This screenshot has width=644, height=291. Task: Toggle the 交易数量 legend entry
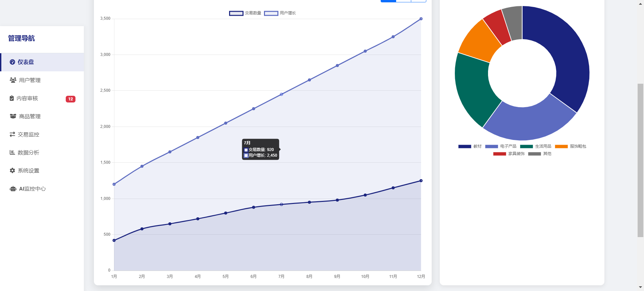click(x=245, y=13)
